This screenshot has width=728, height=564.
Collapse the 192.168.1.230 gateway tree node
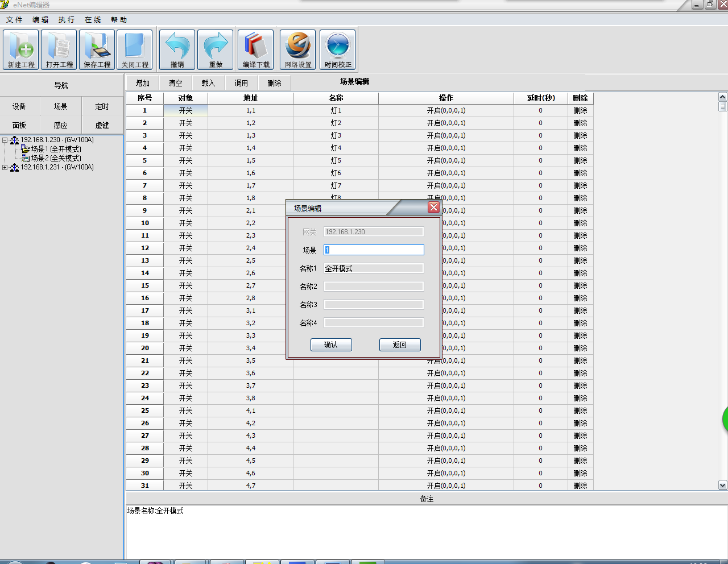tap(5, 140)
